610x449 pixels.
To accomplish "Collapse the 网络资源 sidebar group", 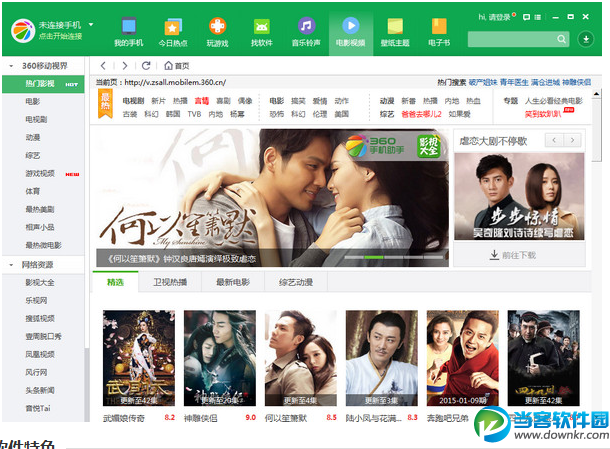I will click(11, 265).
